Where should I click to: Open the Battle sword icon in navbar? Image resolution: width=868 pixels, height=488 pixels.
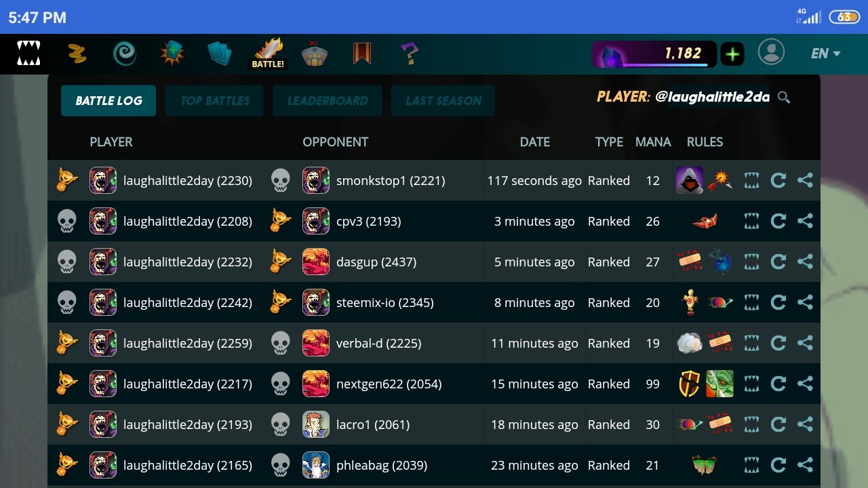pos(269,54)
